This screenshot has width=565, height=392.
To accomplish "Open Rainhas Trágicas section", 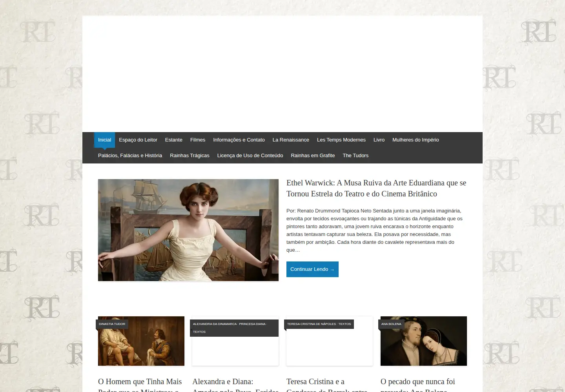I will [190, 156].
